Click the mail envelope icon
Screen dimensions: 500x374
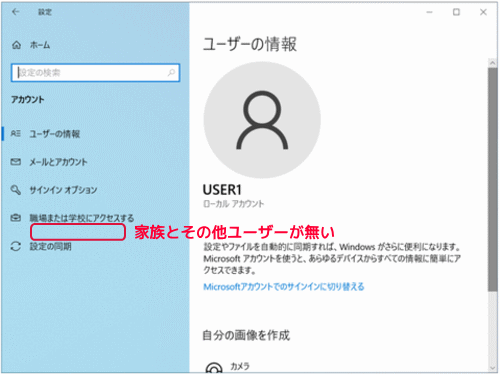[x=15, y=162]
